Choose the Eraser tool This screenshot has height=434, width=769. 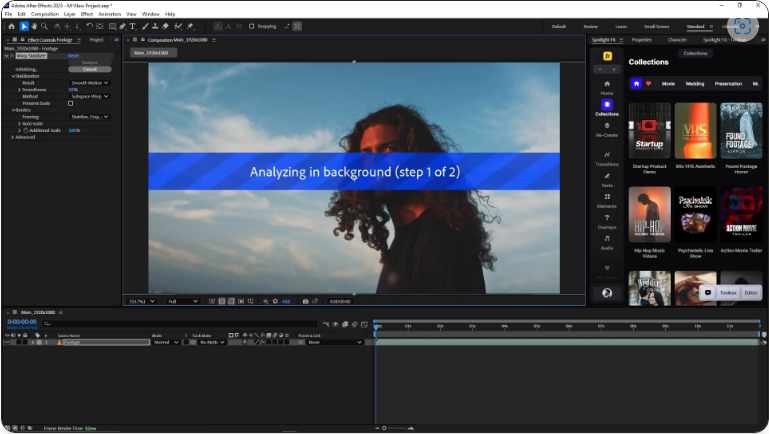166,26
